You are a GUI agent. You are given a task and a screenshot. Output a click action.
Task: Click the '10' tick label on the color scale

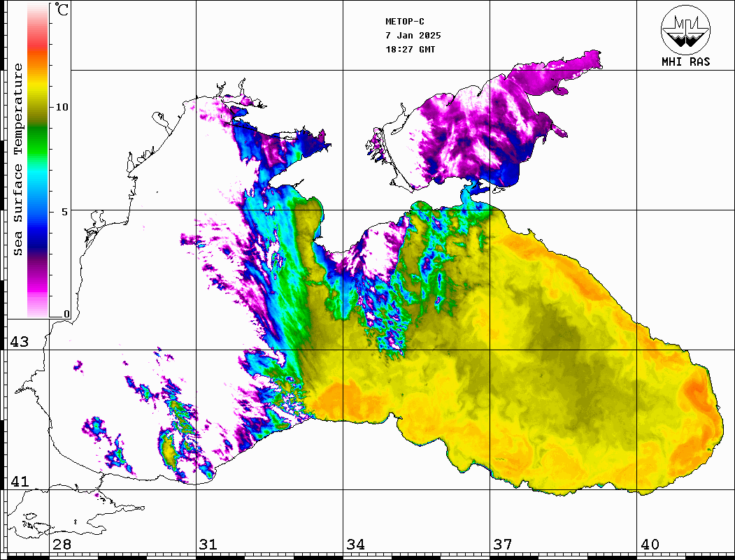(x=62, y=107)
